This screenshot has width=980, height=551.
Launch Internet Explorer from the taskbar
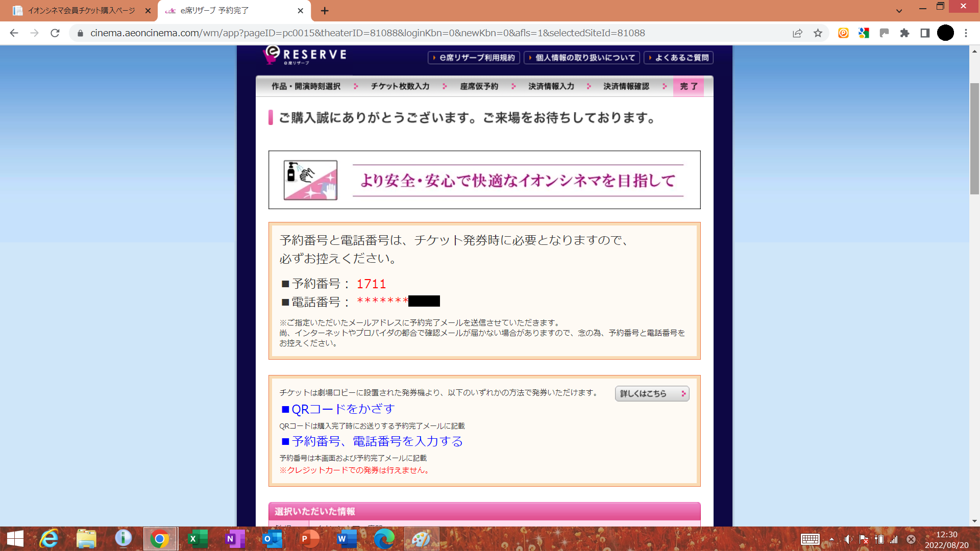pos(49,539)
